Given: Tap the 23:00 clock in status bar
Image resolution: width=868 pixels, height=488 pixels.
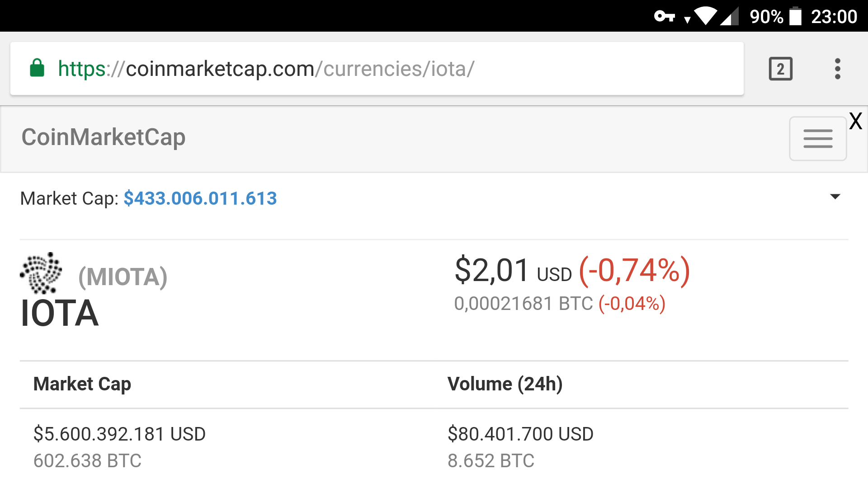Looking at the screenshot, I should click(x=834, y=17).
